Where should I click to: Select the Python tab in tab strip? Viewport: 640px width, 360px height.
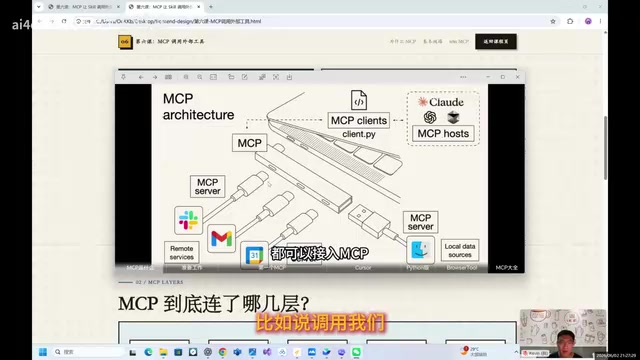417,268
